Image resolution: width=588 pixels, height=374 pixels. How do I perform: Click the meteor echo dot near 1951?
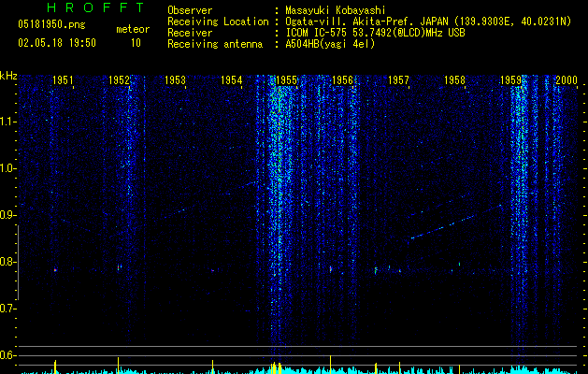pos(55,269)
